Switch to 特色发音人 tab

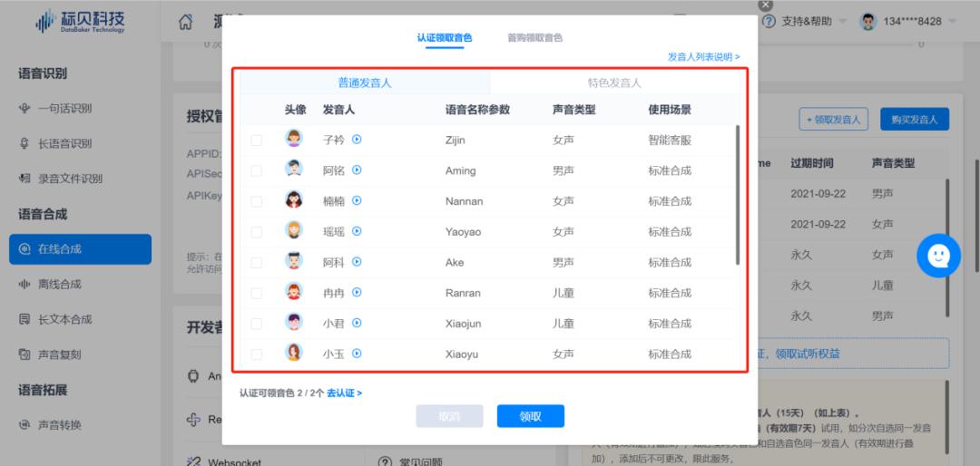pyautogui.click(x=613, y=83)
